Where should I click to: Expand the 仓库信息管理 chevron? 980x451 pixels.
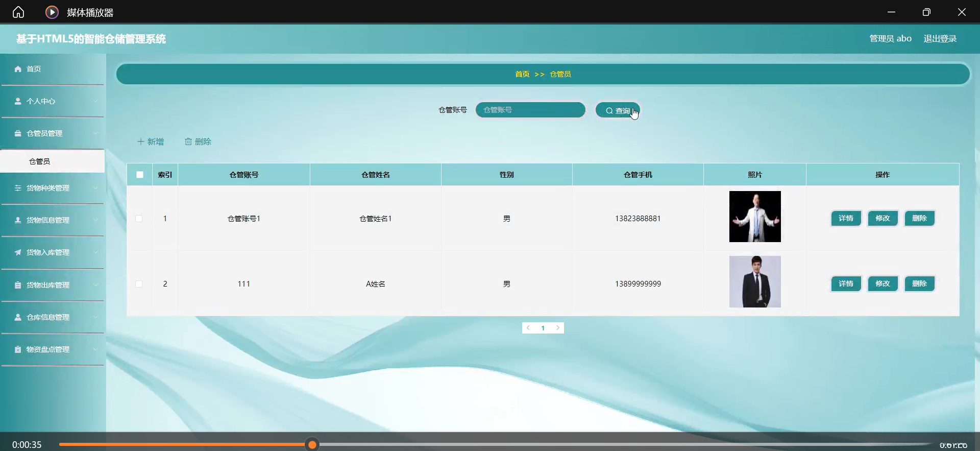(x=95, y=317)
